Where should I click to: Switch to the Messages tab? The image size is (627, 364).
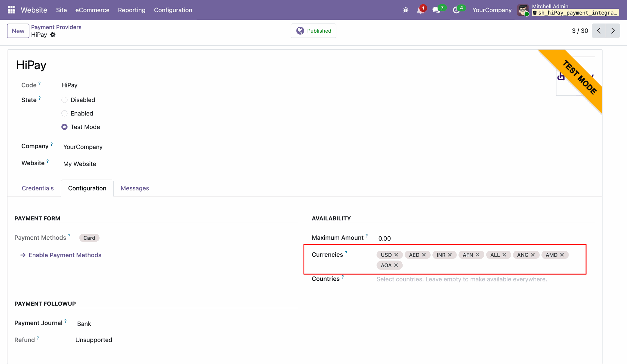135,188
